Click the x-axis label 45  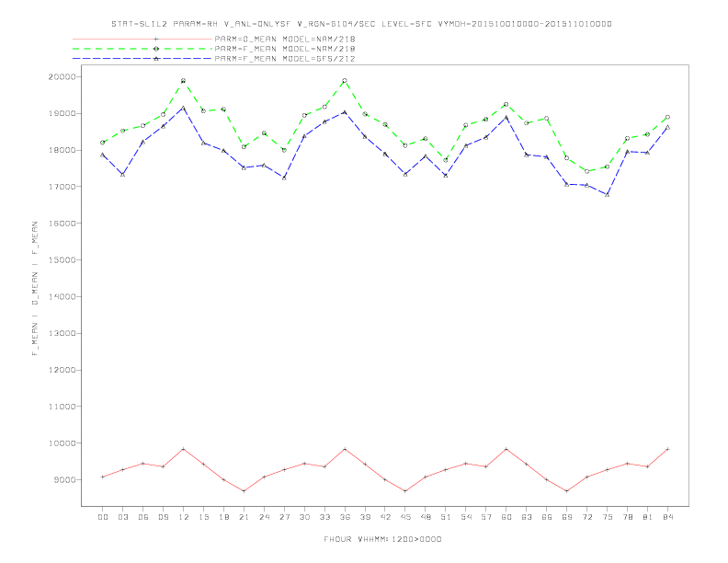(x=405, y=517)
